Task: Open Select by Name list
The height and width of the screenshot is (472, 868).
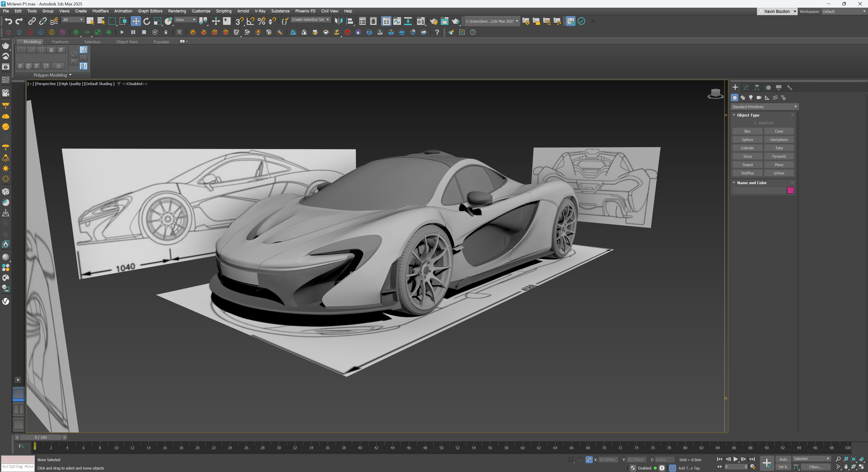Action: (101, 21)
